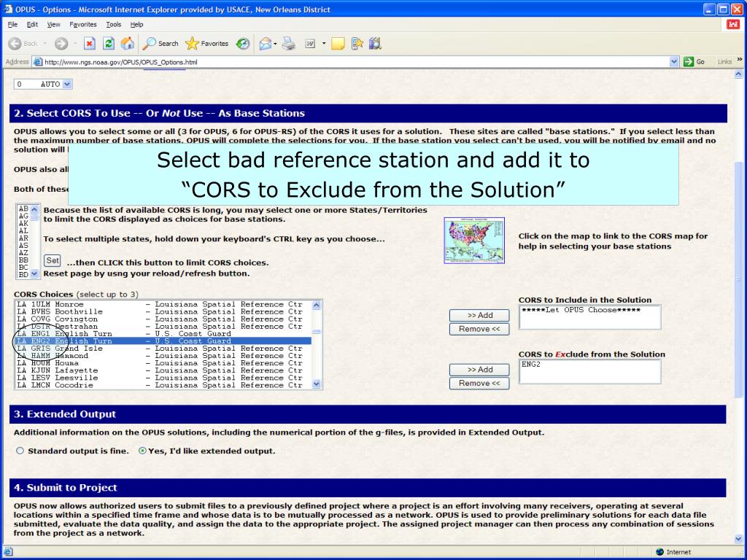
Task: Select 'LA 1ULM Monroe' CORS choice
Action: (163, 304)
